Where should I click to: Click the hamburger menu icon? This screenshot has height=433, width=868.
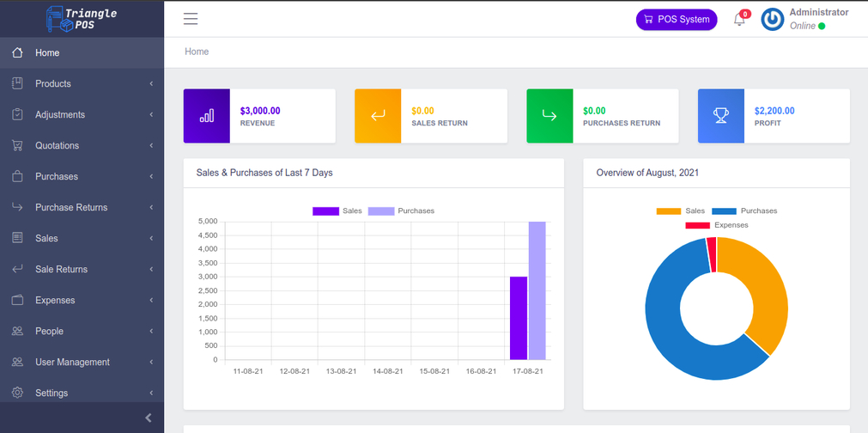click(x=191, y=19)
